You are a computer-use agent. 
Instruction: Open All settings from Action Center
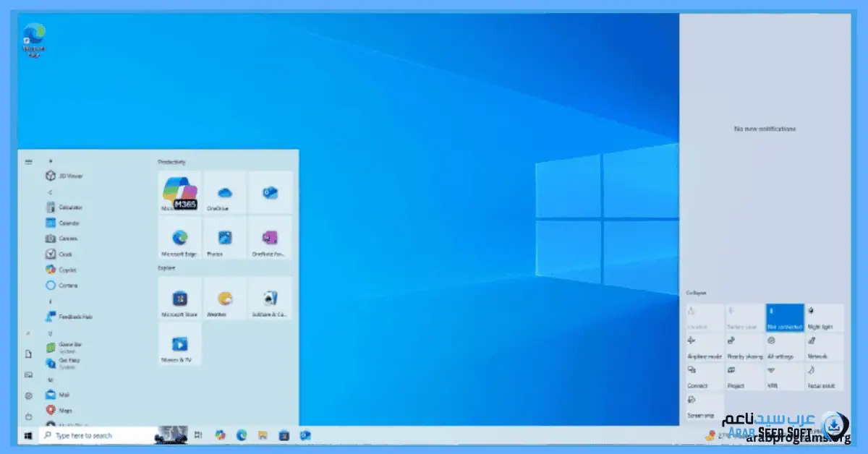pyautogui.click(x=784, y=348)
